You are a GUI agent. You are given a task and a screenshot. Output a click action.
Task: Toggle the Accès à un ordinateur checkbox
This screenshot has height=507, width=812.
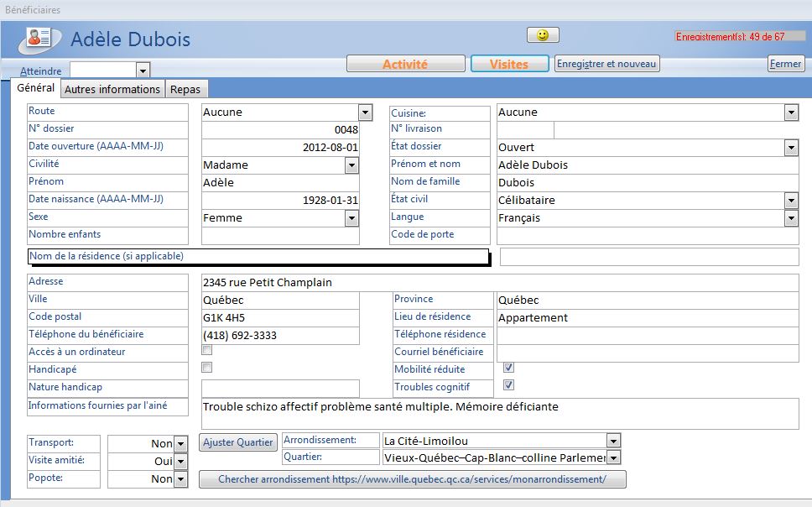pos(207,350)
